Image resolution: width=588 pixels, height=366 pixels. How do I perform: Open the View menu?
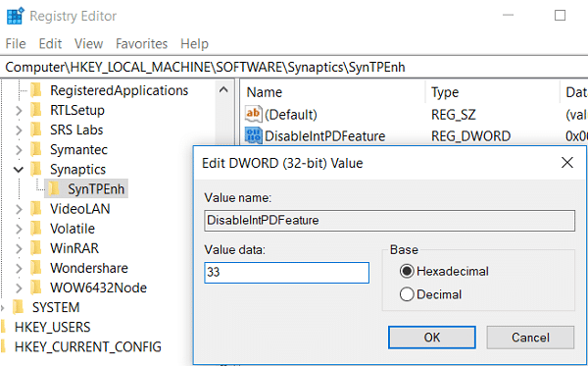click(x=88, y=43)
